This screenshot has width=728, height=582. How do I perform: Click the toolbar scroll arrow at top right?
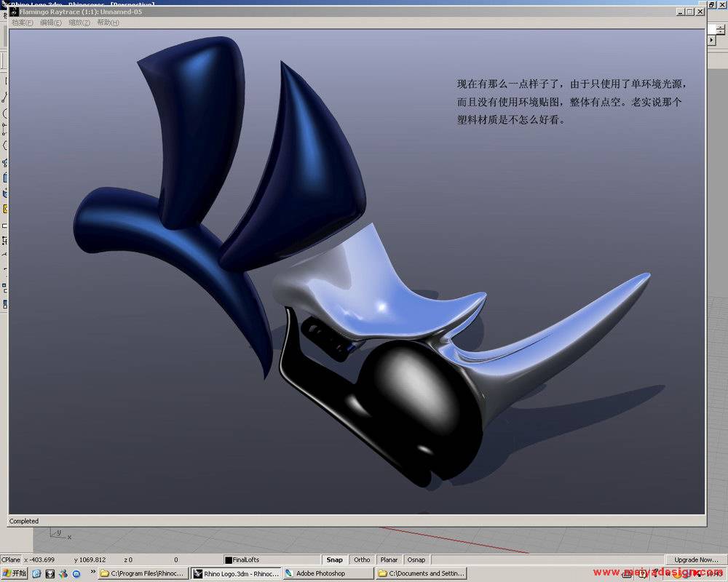click(712, 41)
